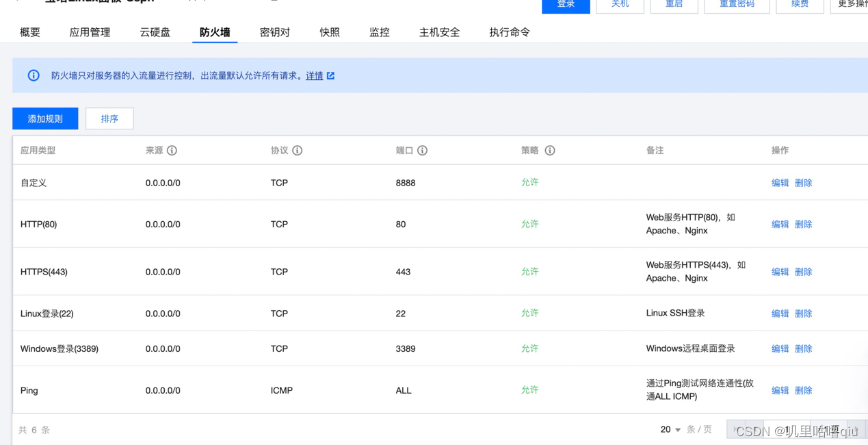868x445 pixels.
Task: Click the 添加规则 button
Action: tap(45, 118)
